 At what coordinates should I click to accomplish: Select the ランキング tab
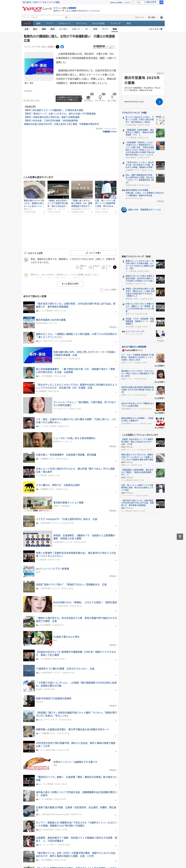click(115, 24)
